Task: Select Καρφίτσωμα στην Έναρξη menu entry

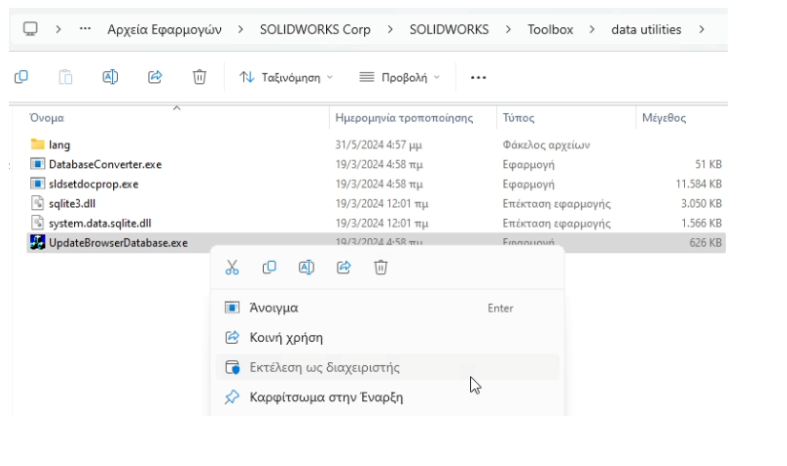Action: (x=326, y=397)
